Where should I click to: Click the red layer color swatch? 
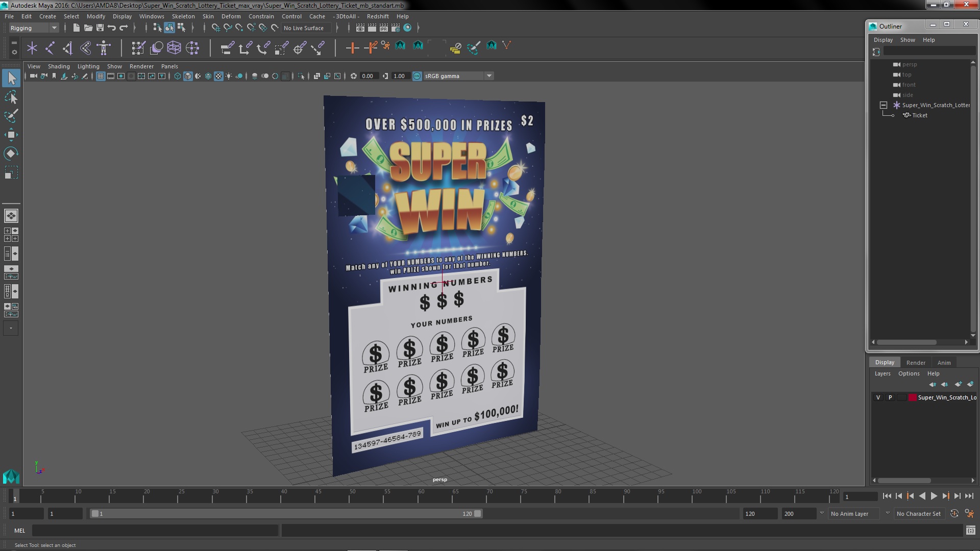[912, 397]
